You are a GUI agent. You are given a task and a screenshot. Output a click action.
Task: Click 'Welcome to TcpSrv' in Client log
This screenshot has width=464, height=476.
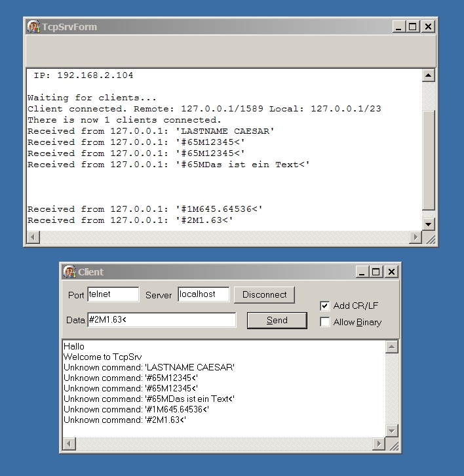(x=103, y=357)
